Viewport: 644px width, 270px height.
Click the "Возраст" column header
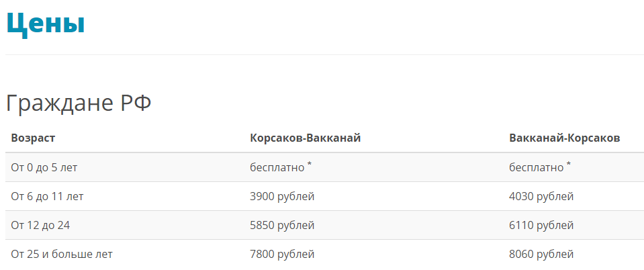(x=33, y=138)
